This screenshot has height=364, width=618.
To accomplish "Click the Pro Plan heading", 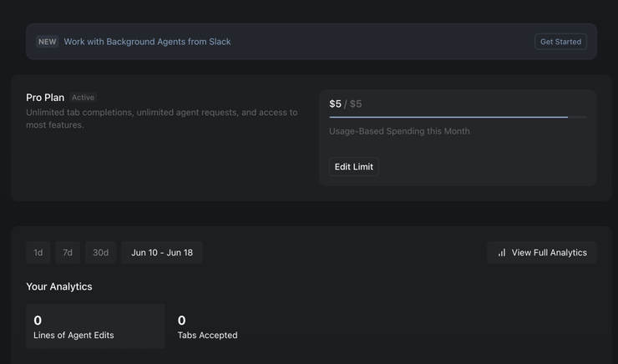I will 45,98.
